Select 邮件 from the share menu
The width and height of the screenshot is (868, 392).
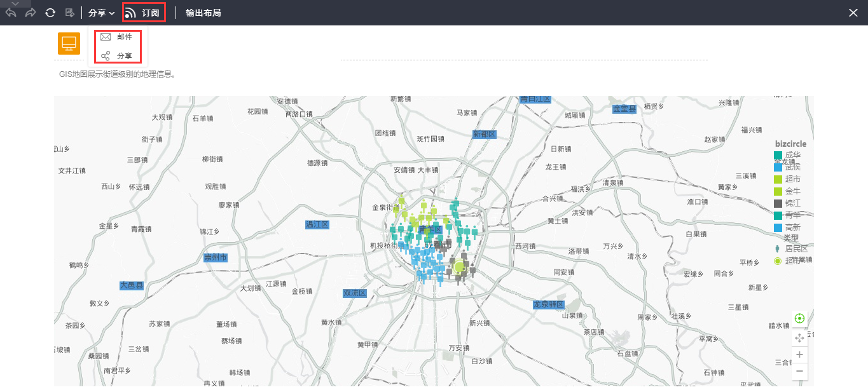click(118, 37)
